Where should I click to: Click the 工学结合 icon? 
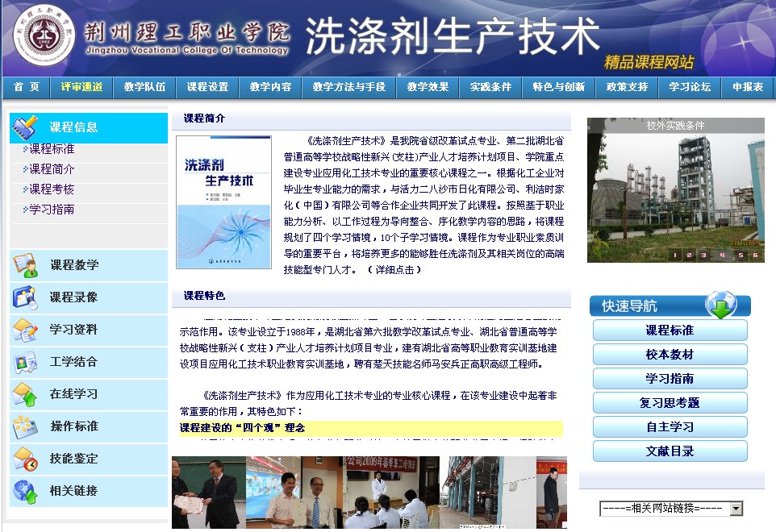pyautogui.click(x=25, y=362)
